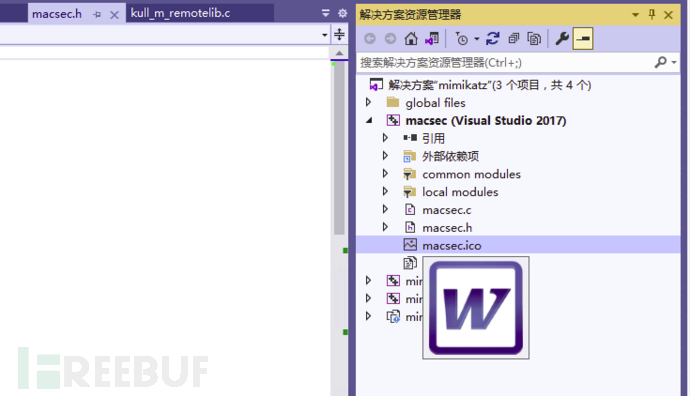Open the editor navigation bar dropdown
The width and height of the screenshot is (690, 396).
tap(325, 35)
